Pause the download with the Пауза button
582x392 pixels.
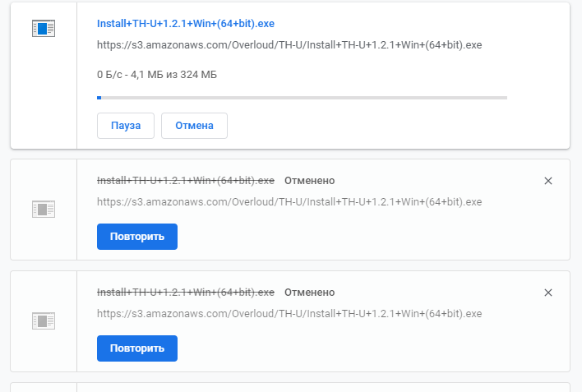(126, 126)
